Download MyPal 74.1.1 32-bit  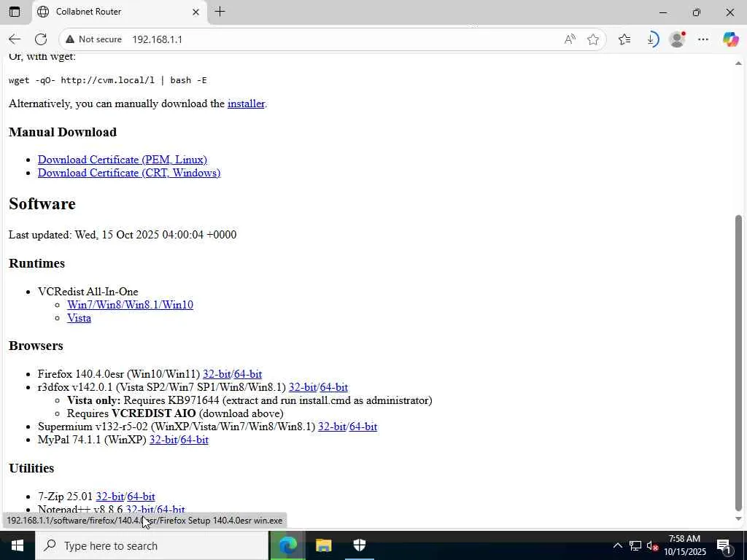coord(163,440)
